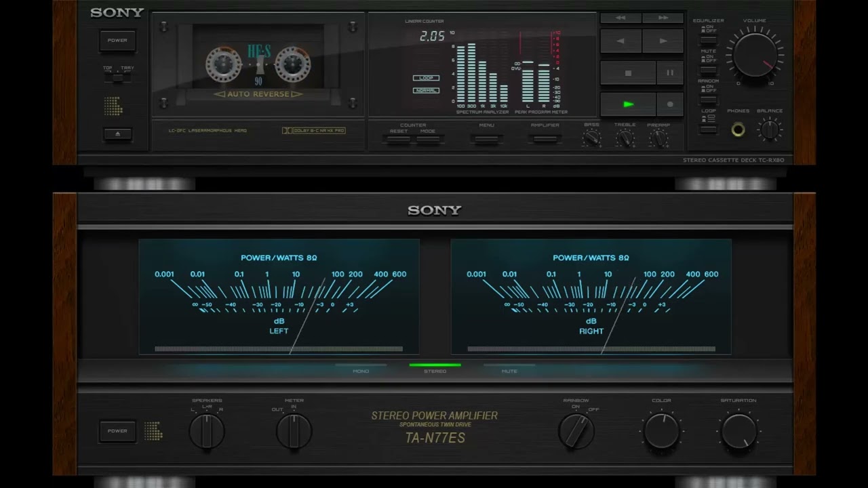
Task: Click the Phones headphone jack
Action: coord(738,129)
